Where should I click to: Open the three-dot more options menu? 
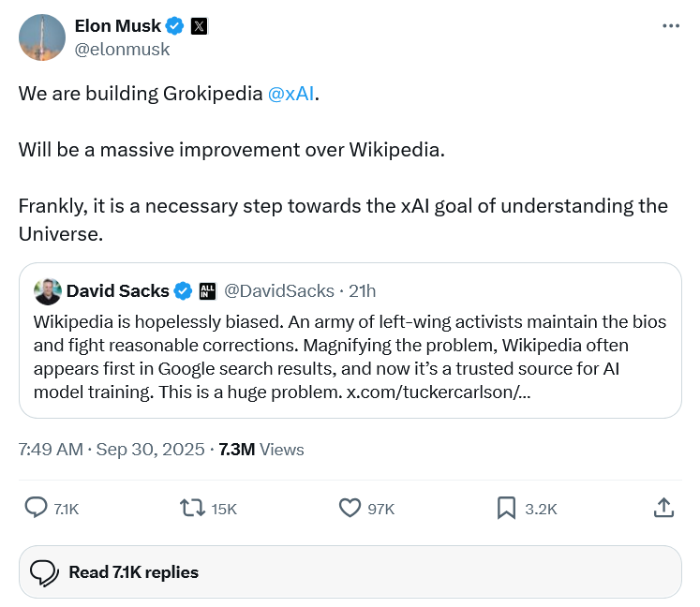pos(670,26)
